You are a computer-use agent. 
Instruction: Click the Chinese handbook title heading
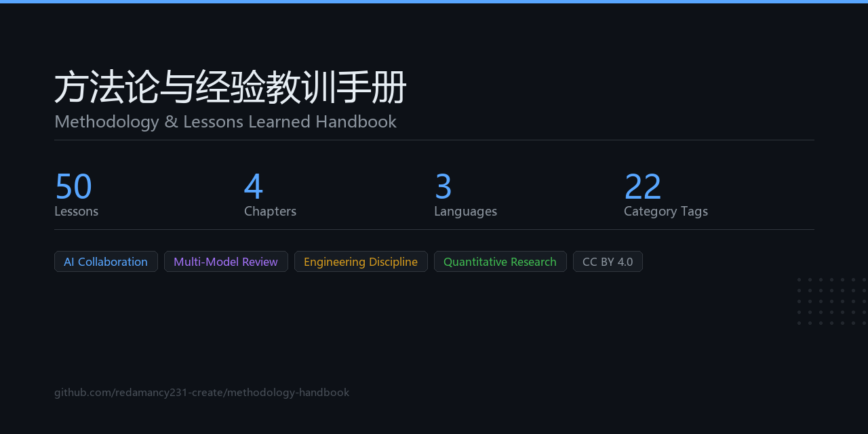point(231,87)
